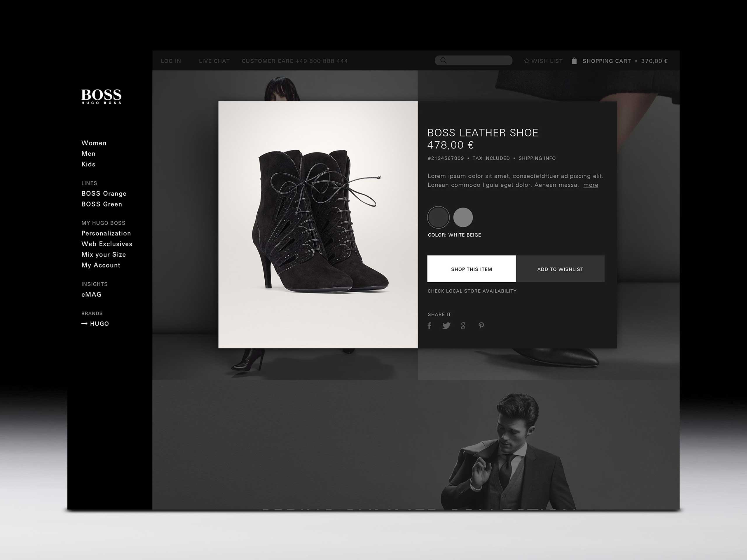Click BOSS LEATHER SHOE title

[x=483, y=133]
